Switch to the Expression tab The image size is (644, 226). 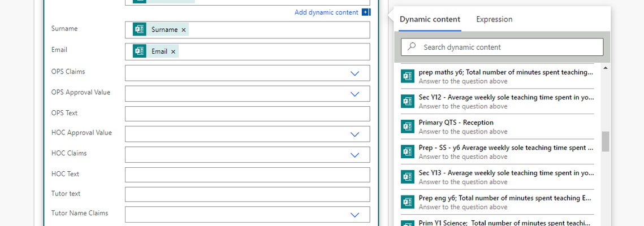[494, 19]
